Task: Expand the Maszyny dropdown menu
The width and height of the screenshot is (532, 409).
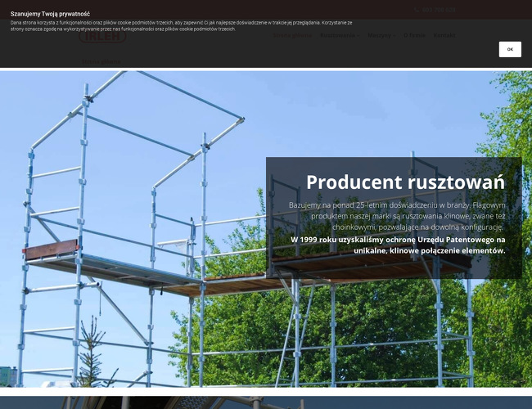Action: point(381,35)
